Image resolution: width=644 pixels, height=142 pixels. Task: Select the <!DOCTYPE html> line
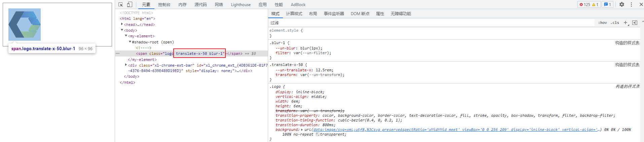click(136, 13)
